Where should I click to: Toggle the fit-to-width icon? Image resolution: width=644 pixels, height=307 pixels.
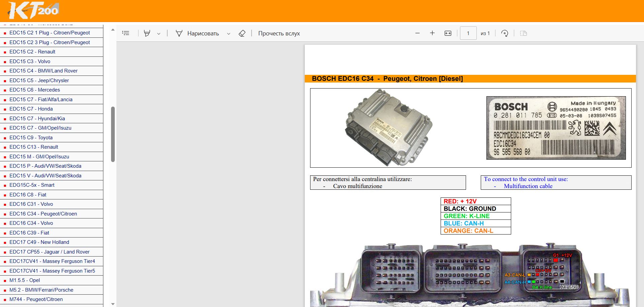click(448, 33)
